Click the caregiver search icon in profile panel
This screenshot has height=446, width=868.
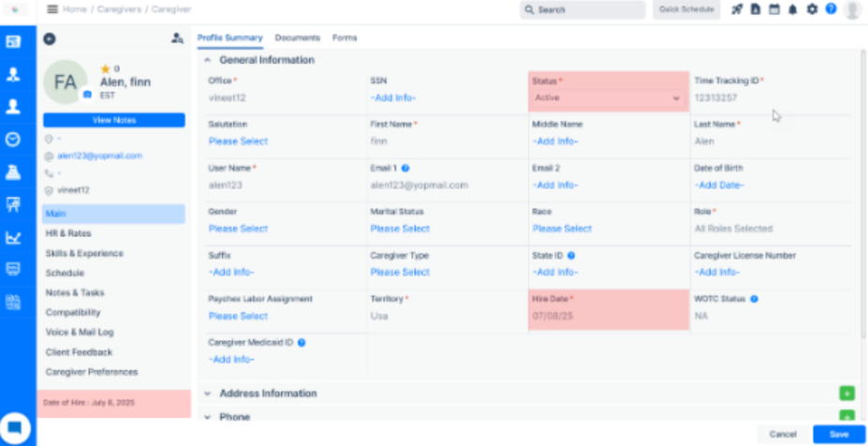point(177,38)
